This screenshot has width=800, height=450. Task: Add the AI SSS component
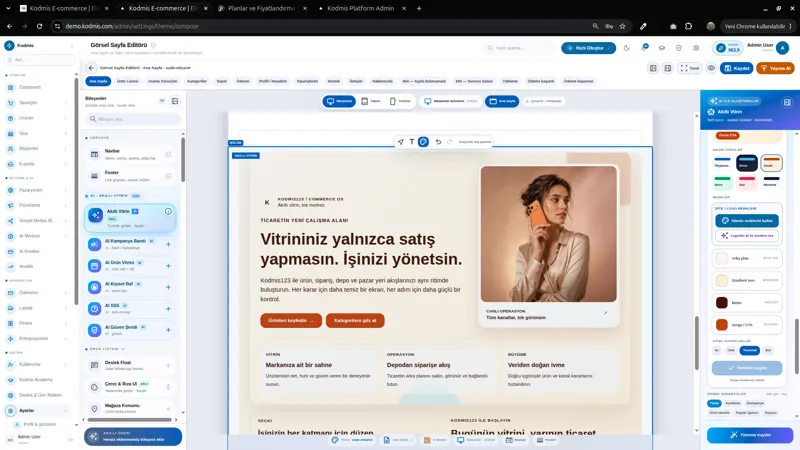(168, 309)
